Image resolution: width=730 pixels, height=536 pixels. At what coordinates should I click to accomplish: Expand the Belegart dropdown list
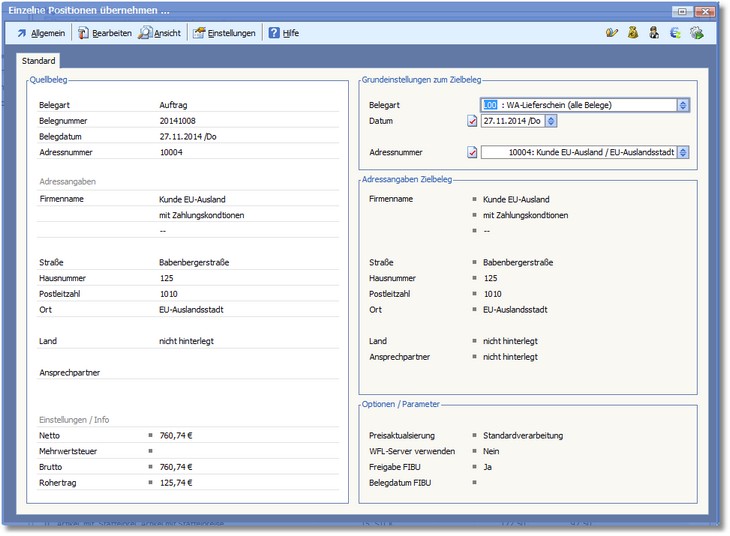click(x=683, y=105)
